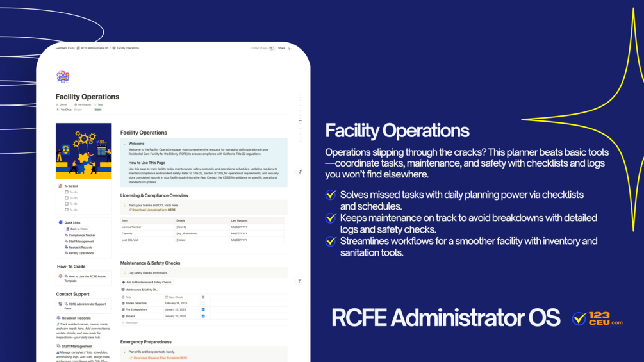Click the Facility Operations breadcrumb icon
Viewport: 644px width, 362px height.
coord(114,48)
